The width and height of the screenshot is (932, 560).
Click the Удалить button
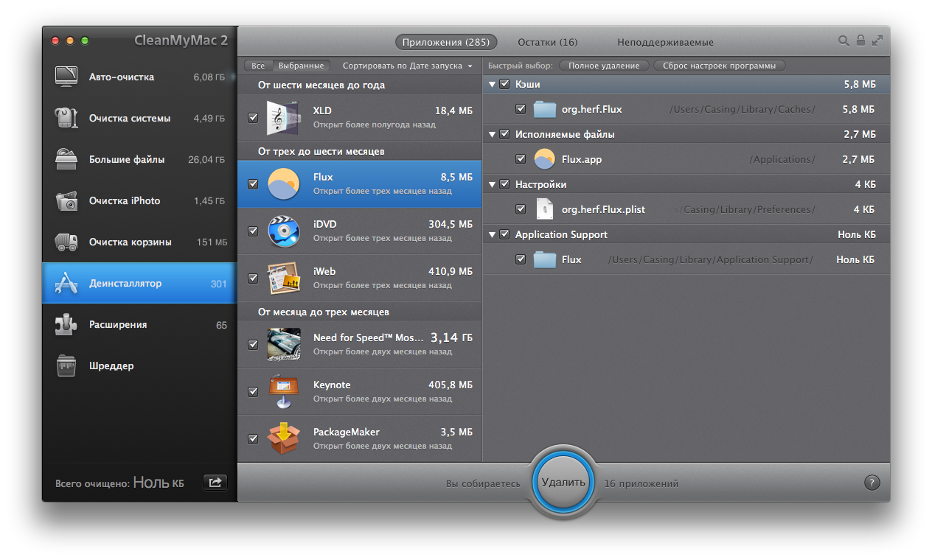pyautogui.click(x=563, y=482)
